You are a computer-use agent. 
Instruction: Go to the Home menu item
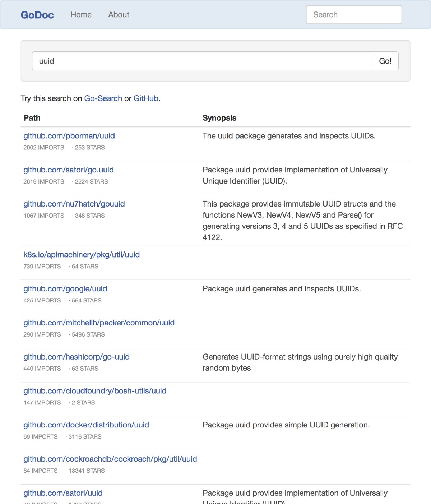coord(81,15)
